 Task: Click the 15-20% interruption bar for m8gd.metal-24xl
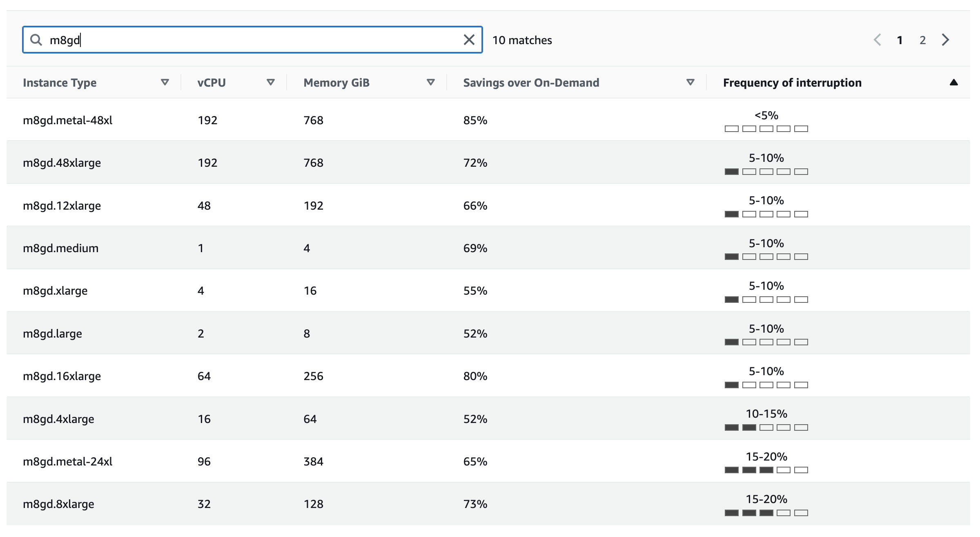[x=766, y=470]
